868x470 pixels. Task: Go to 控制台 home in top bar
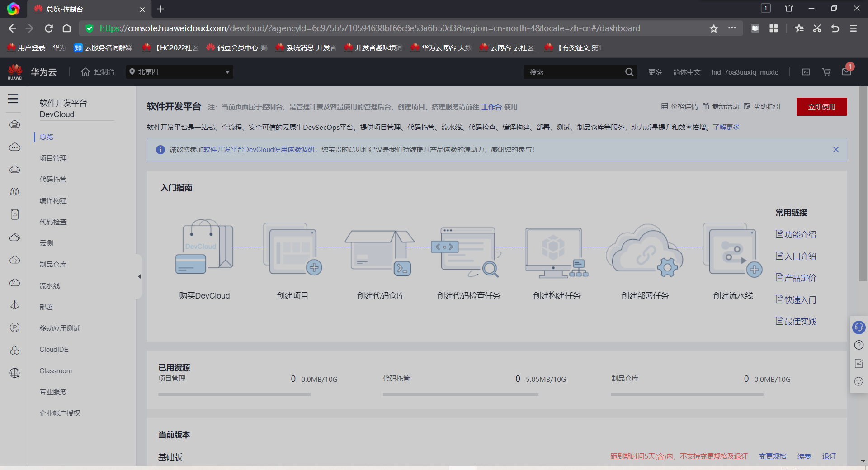98,72
